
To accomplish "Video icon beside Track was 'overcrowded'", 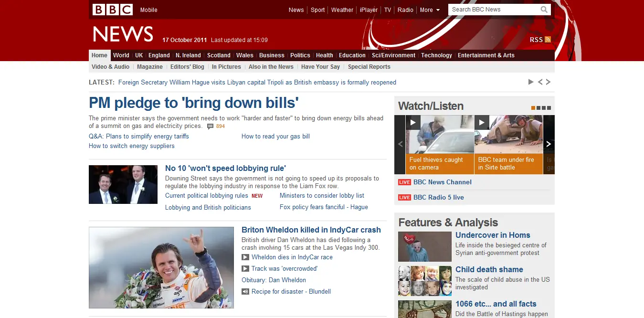I will [245, 269].
